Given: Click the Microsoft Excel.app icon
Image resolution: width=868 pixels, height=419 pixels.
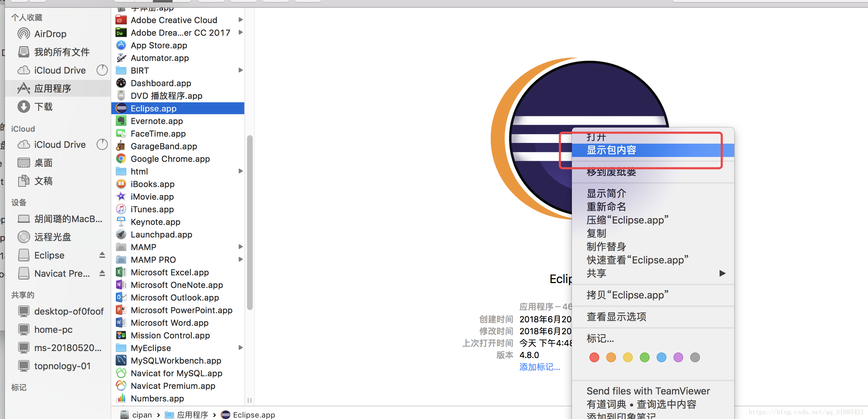Looking at the screenshot, I should (x=121, y=272).
